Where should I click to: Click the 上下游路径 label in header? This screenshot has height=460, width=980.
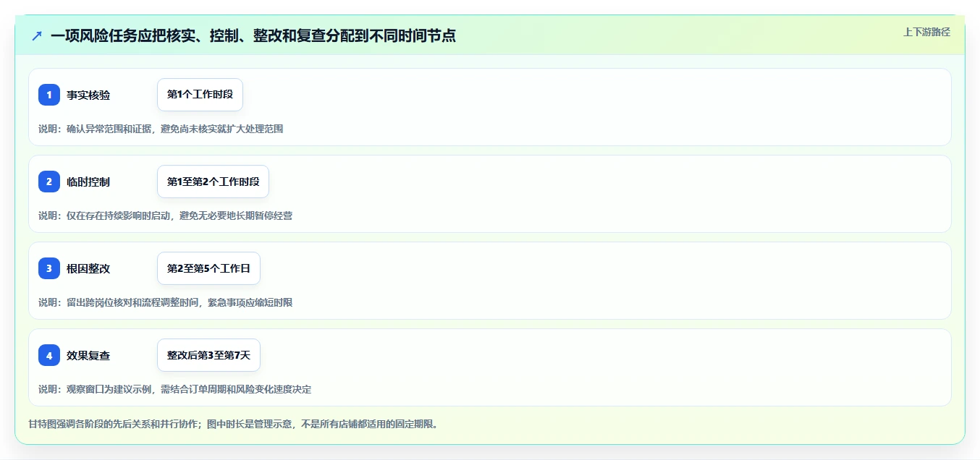926,32
